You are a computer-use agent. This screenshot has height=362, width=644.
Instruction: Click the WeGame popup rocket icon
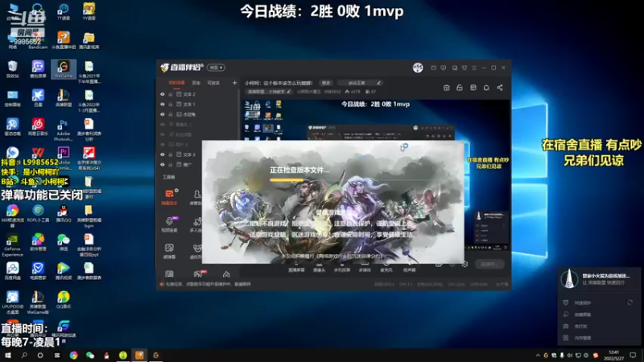(x=569, y=279)
